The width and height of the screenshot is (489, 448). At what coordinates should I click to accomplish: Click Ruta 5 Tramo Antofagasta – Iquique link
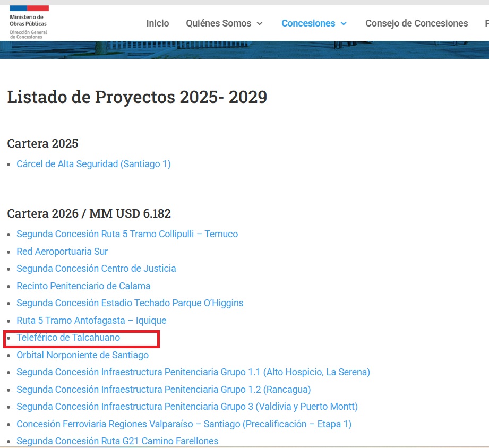[x=91, y=321]
